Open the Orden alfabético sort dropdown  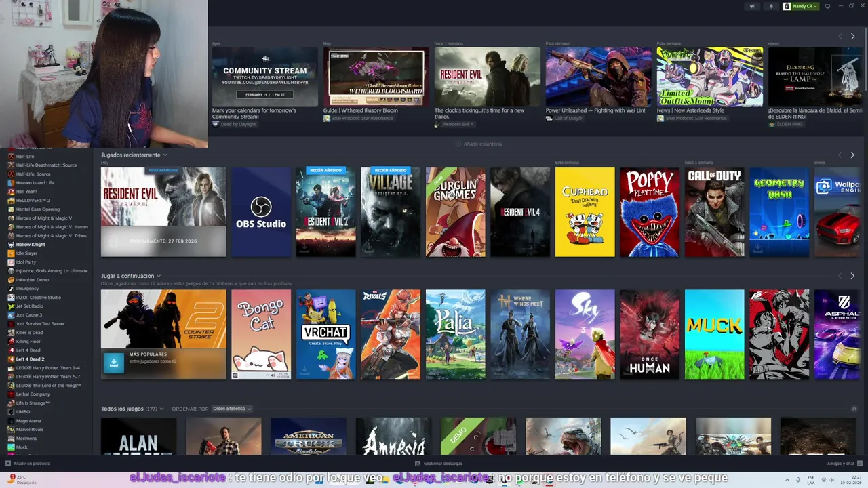pyautogui.click(x=231, y=409)
